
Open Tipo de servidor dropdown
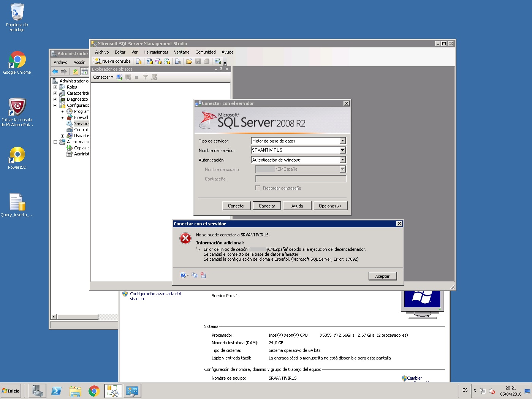[342, 141]
